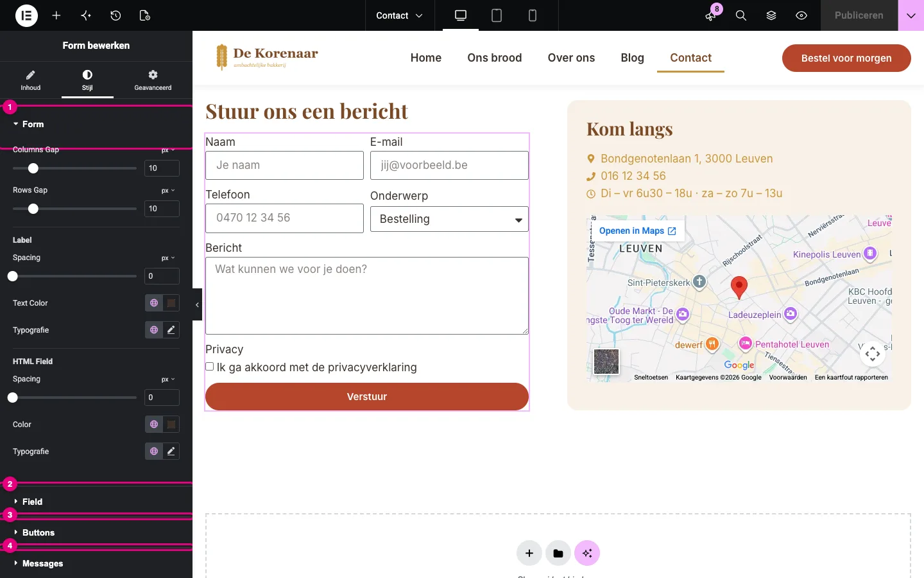Open the Elementor logo menu
Screen dimensions: 924x578
[26, 15]
